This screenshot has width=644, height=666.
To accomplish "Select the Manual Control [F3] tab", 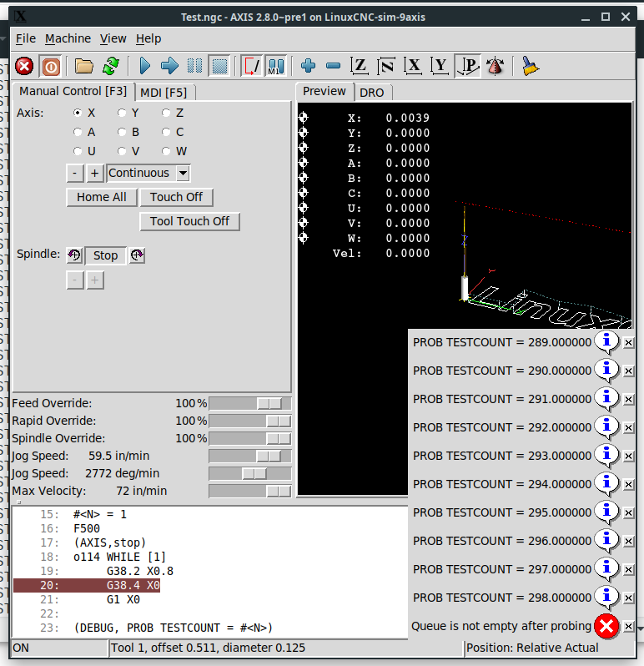I will tap(73, 91).
